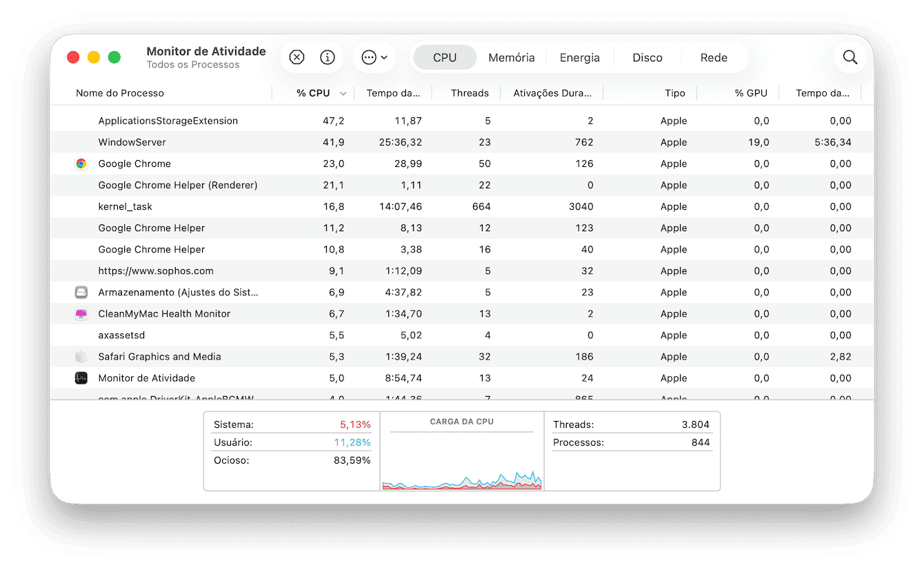This screenshot has height=570, width=924.
Task: Click the search magnifier icon
Action: pos(850,57)
